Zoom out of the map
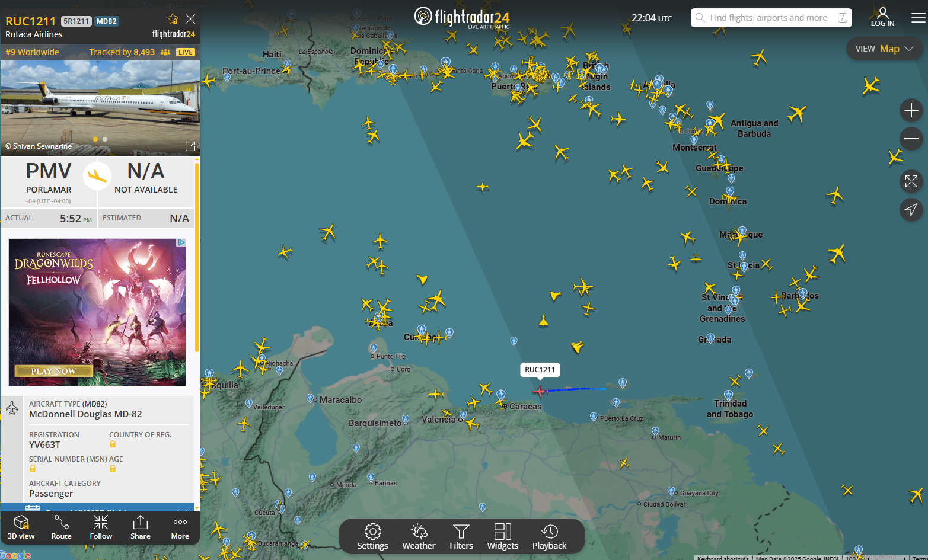 point(911,139)
